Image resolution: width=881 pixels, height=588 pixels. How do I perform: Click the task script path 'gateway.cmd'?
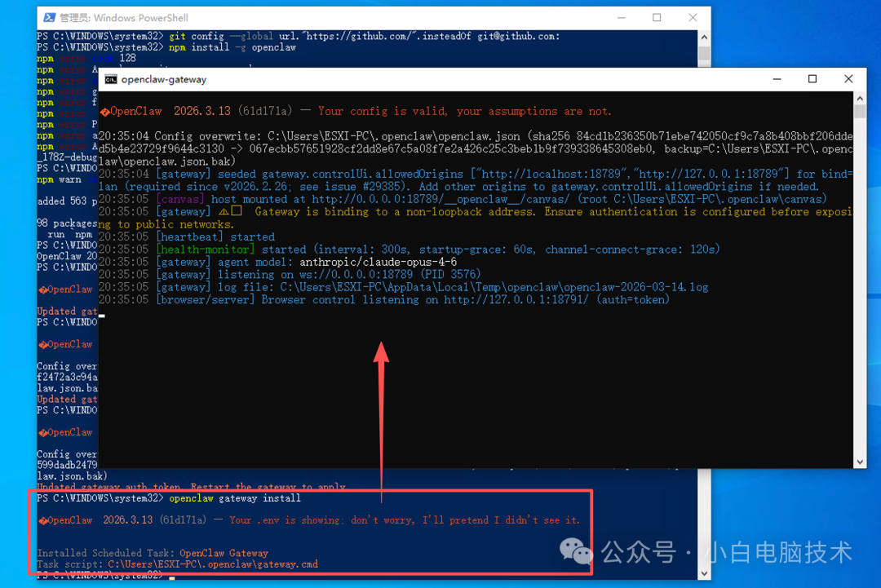point(213,564)
